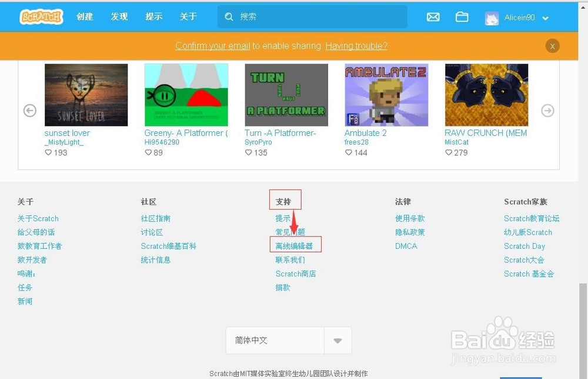
Task: Click the heart icon showing 135
Action: pyautogui.click(x=248, y=152)
